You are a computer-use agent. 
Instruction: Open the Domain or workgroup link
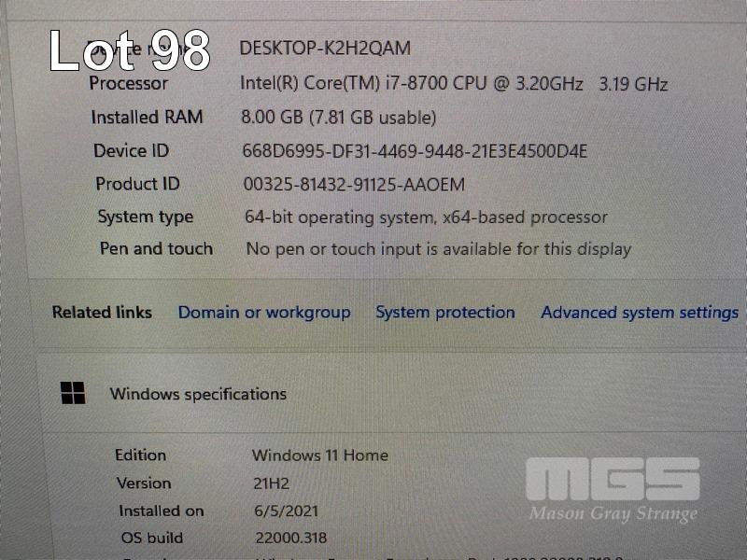click(x=264, y=313)
